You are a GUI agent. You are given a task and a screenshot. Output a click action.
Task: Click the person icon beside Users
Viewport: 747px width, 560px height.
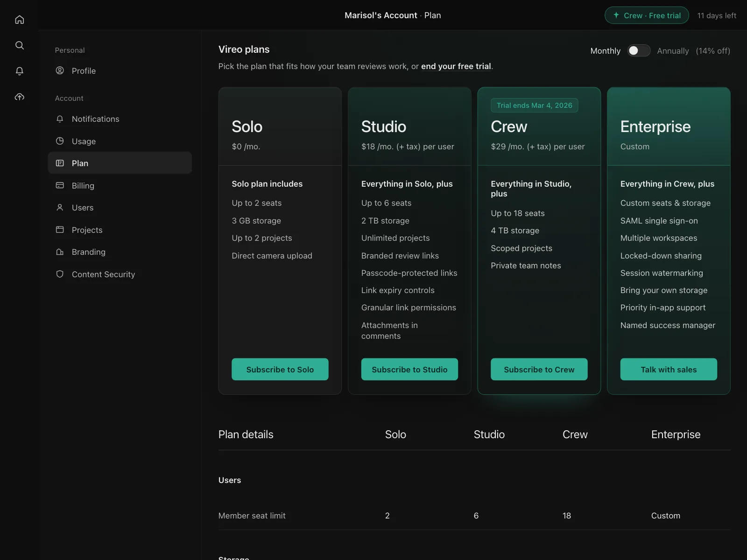[60, 207]
